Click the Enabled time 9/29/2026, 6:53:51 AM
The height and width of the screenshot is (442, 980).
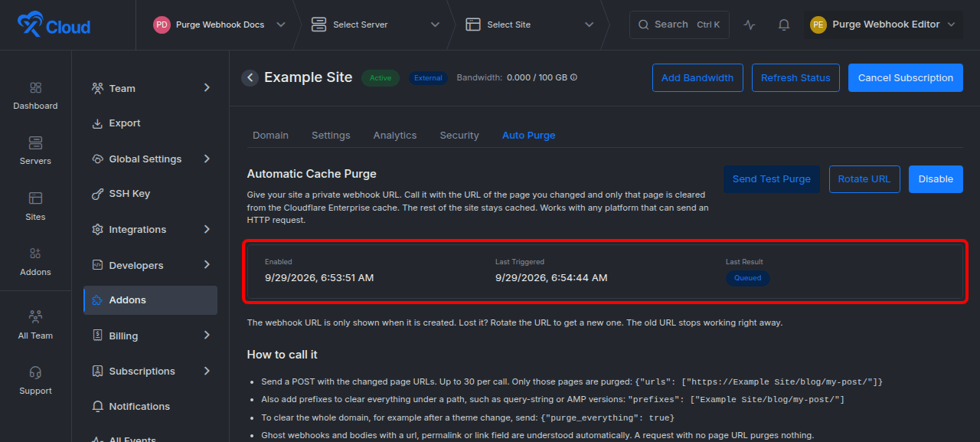319,277
